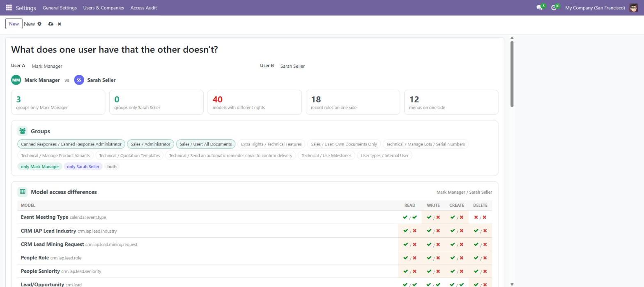Screen dimensions: 644x287
Task: Click the 0 groups only Sarah Seller card
Action: pos(156,102)
